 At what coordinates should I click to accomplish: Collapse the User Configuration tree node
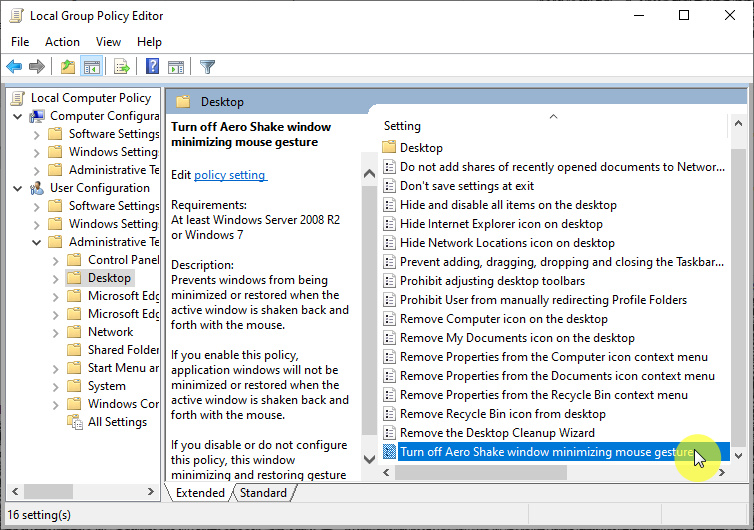pos(18,188)
